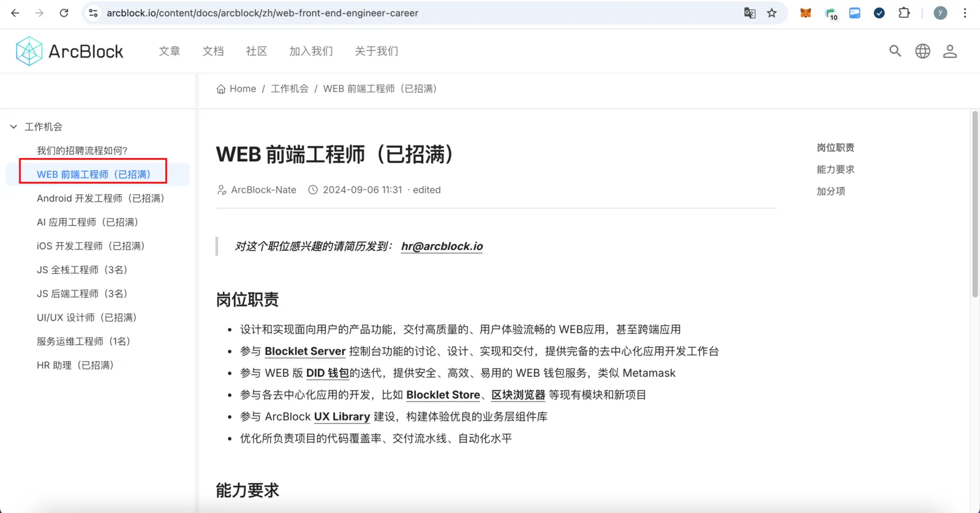Bookmark this page with the star icon
The width and height of the screenshot is (980, 513).
(772, 13)
